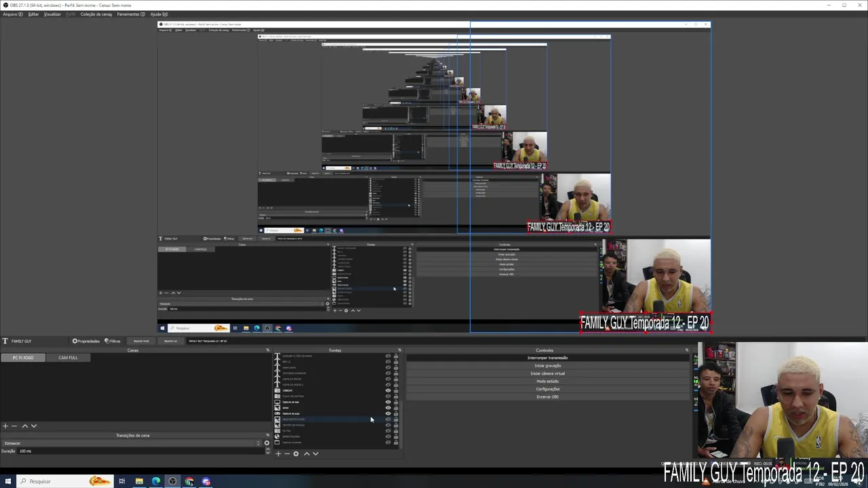Move source down arrow in Fontes toolbar
This screenshot has width=868, height=488.
[x=315, y=453]
